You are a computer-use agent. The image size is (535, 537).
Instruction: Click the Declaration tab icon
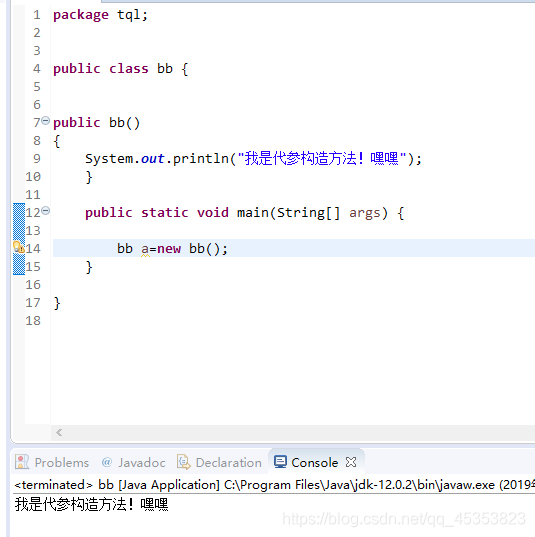tap(184, 462)
